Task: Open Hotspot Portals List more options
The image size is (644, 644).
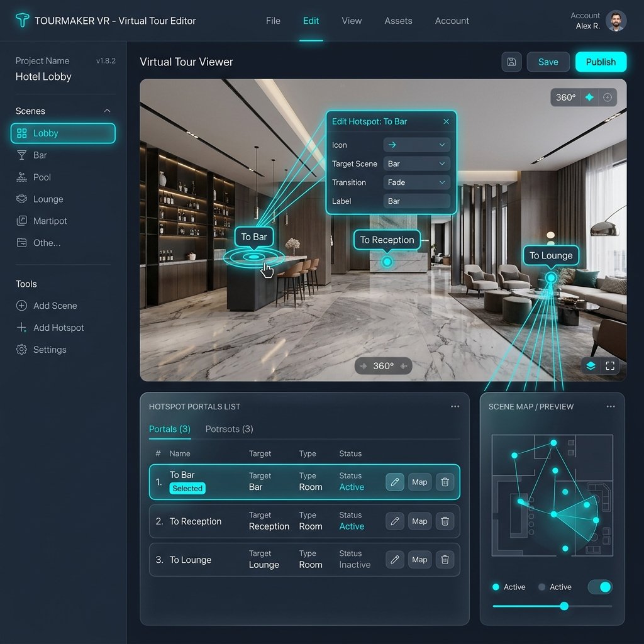Action: (x=455, y=407)
